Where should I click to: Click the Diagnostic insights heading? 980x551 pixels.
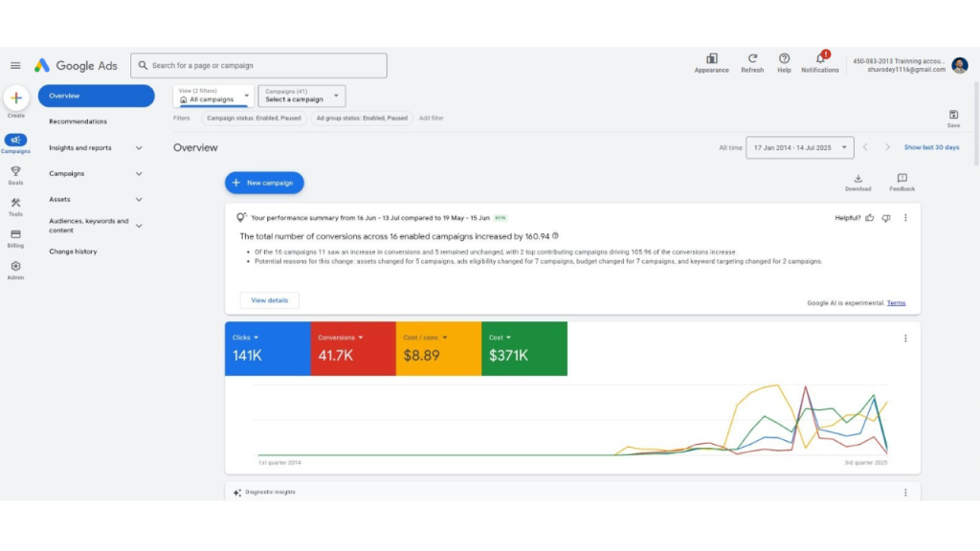pos(270,493)
